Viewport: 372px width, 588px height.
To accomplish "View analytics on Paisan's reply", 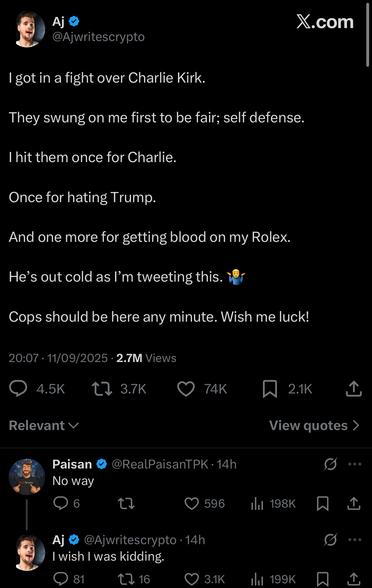I will point(257,503).
